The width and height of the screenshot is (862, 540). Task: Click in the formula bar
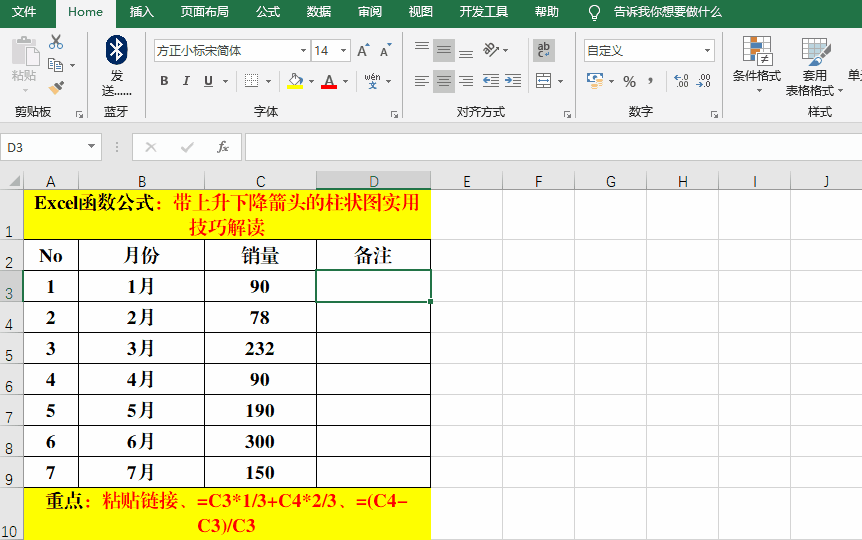pos(553,147)
